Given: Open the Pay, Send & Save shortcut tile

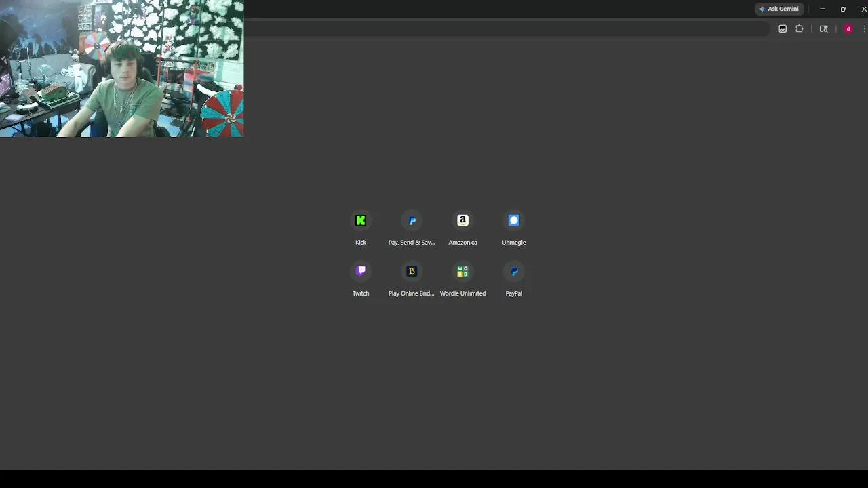Looking at the screenshot, I should click(x=412, y=228).
